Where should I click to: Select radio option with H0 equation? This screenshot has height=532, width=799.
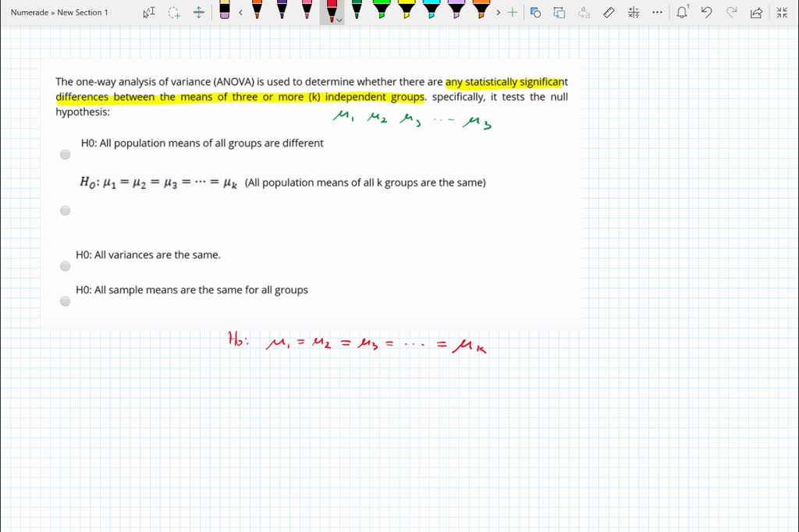[65, 210]
